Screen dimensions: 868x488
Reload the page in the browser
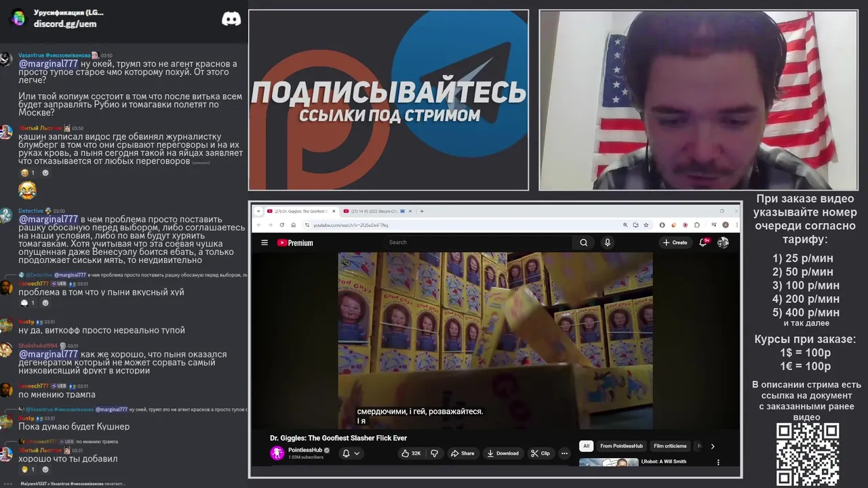[281, 225]
